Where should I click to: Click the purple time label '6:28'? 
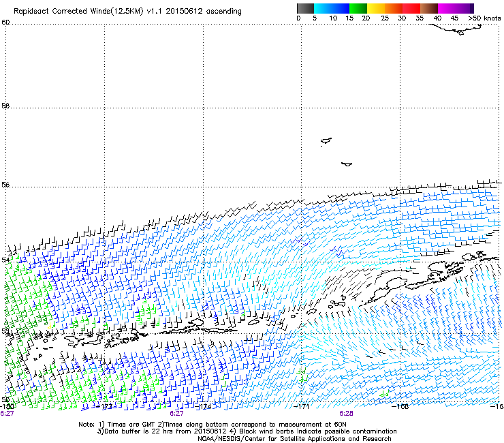tap(346, 414)
